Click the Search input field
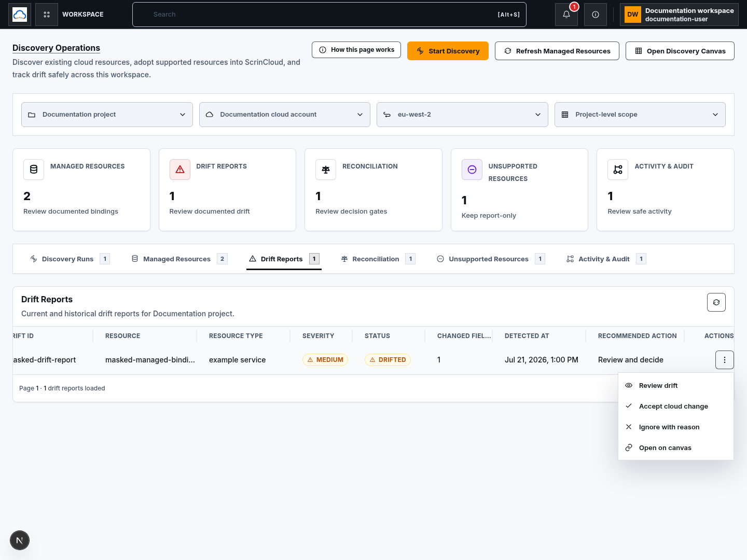 coord(329,15)
